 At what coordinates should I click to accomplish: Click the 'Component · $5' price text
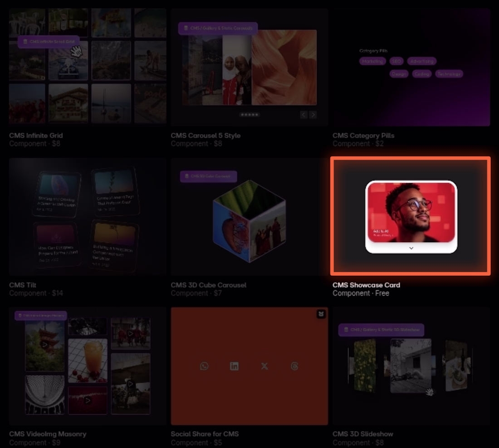pos(196,443)
